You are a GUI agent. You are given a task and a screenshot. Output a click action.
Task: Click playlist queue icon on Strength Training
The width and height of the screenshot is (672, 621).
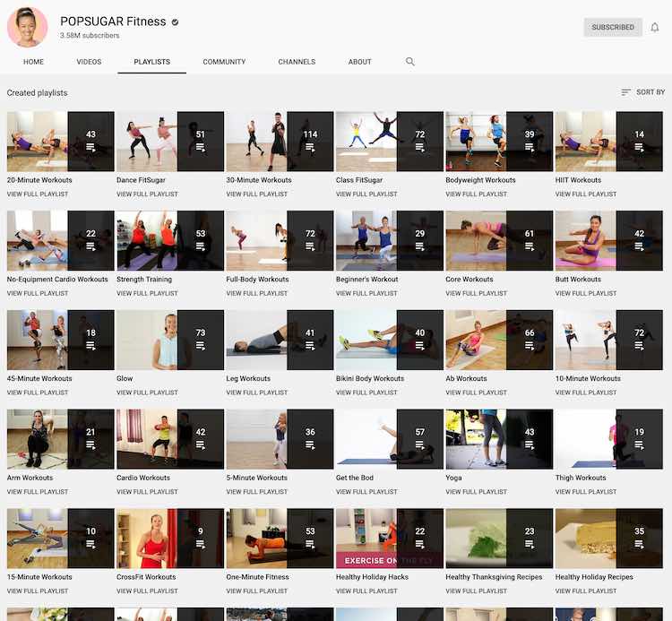[x=201, y=246]
